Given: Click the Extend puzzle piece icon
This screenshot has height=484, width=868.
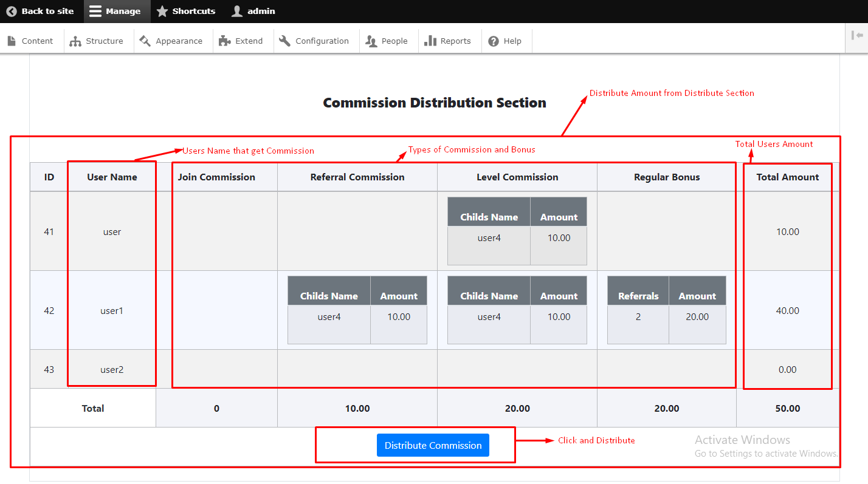Looking at the screenshot, I should 224,41.
